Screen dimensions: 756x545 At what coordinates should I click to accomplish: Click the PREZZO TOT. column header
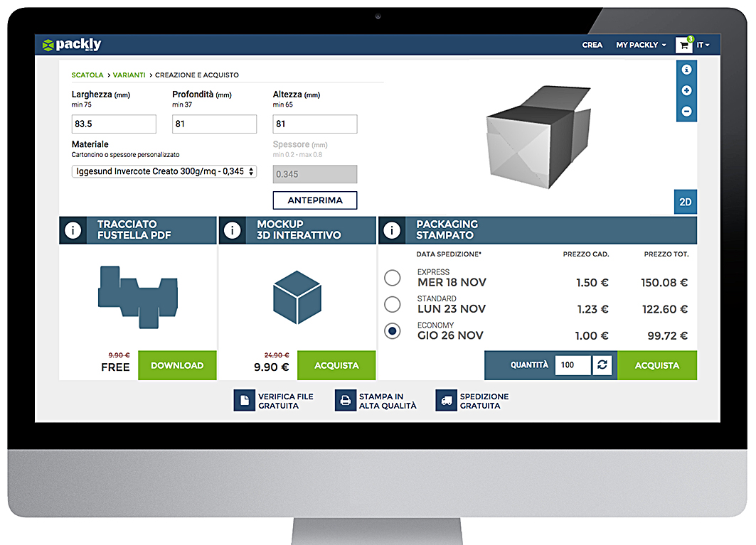click(666, 254)
